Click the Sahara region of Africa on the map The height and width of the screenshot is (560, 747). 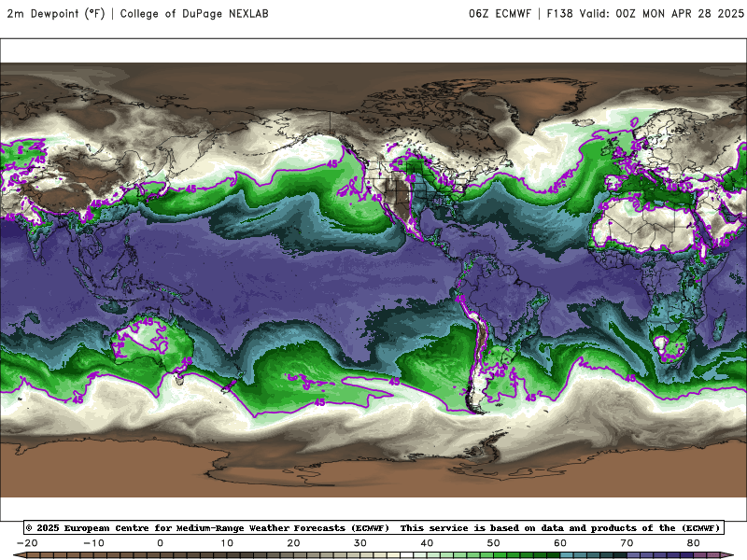tap(643, 226)
